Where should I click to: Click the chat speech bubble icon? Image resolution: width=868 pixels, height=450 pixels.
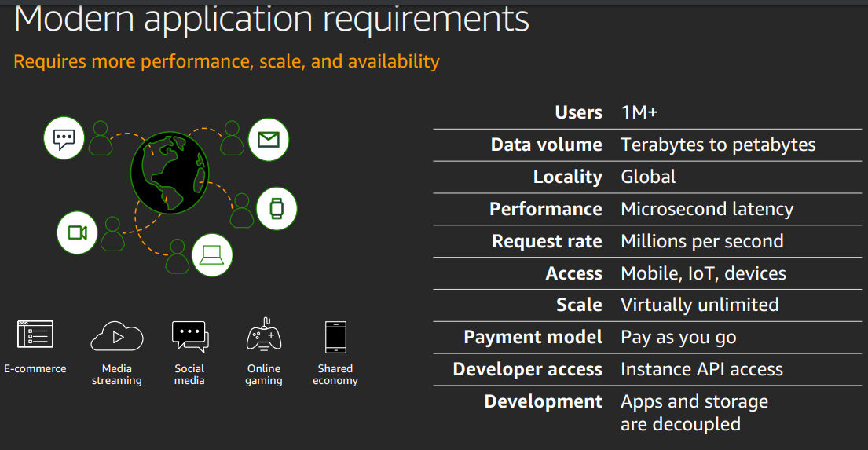point(64,139)
